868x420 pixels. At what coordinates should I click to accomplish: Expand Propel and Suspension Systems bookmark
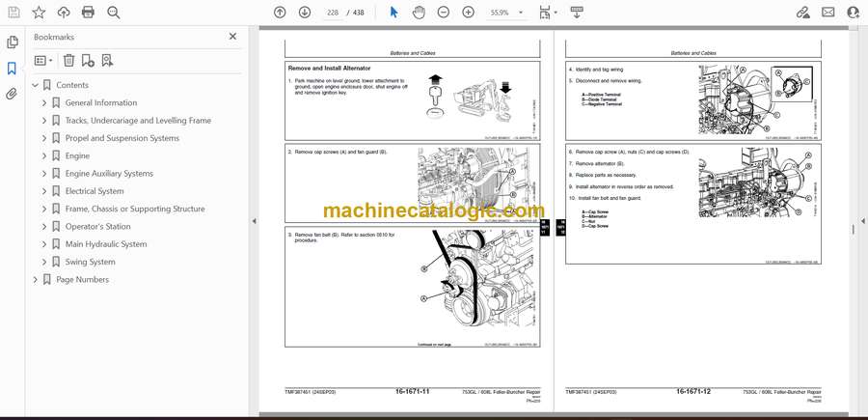pyautogui.click(x=44, y=138)
